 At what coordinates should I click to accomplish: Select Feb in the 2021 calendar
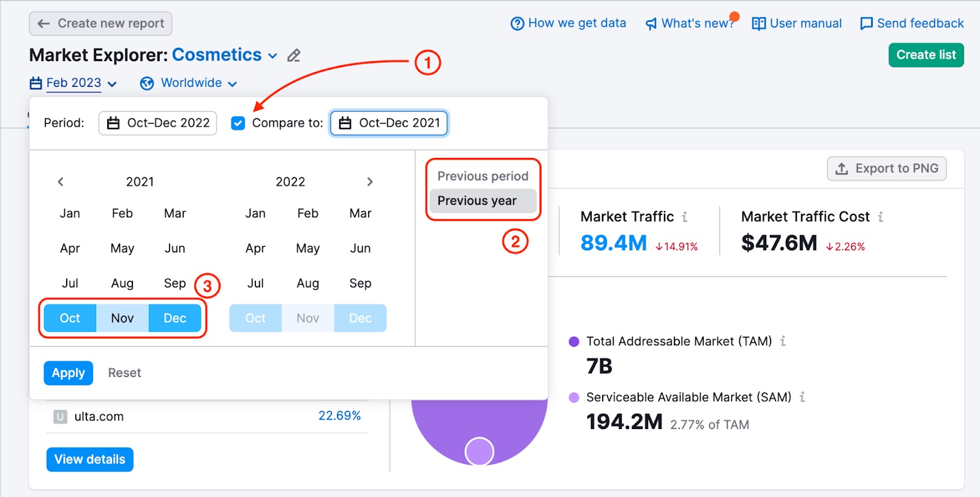[x=123, y=214]
